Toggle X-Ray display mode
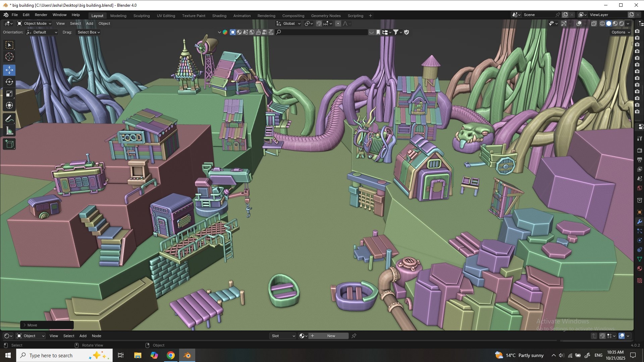 point(594,23)
